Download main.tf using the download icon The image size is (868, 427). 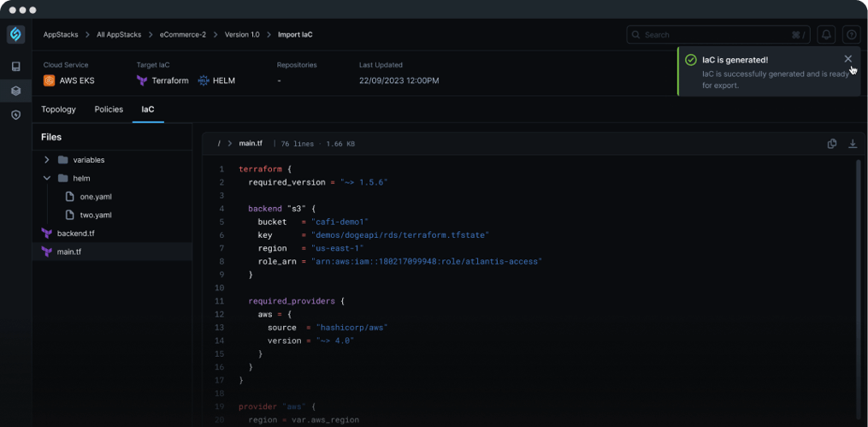[x=853, y=144]
